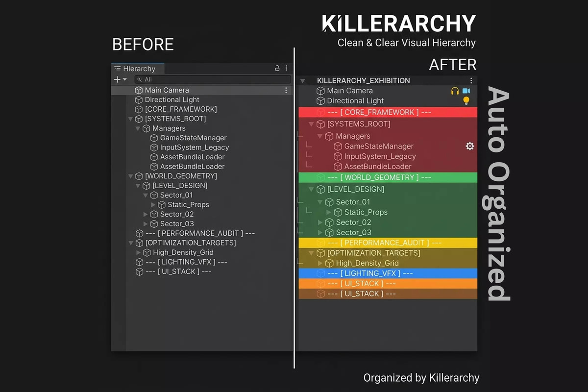
Task: Expand Sector_02 in the Before hierarchy
Action: point(146,214)
